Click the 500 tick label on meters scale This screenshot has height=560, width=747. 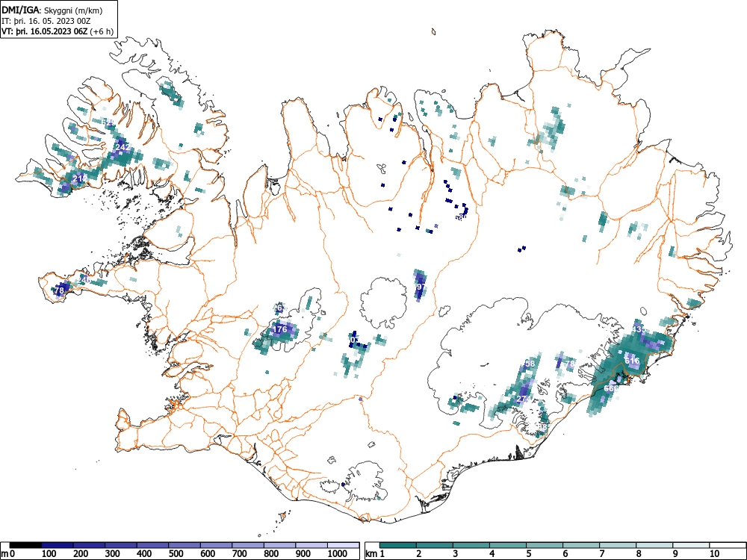point(176,554)
